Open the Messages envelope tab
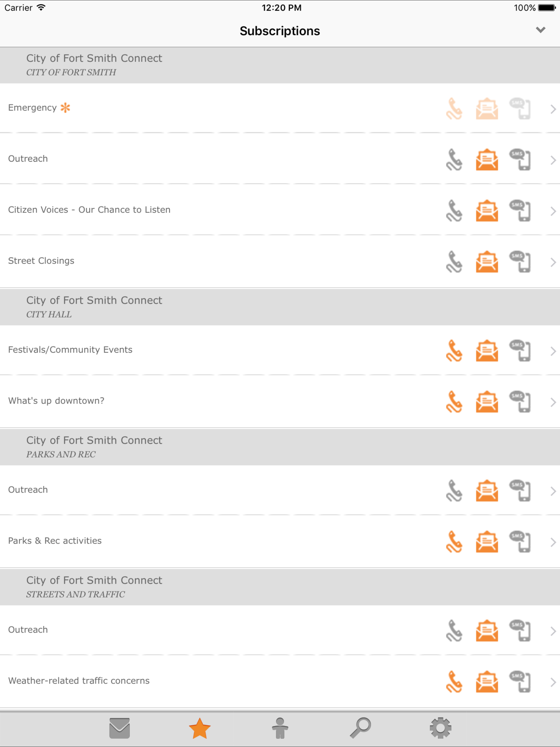This screenshot has height=747, width=560. [119, 729]
